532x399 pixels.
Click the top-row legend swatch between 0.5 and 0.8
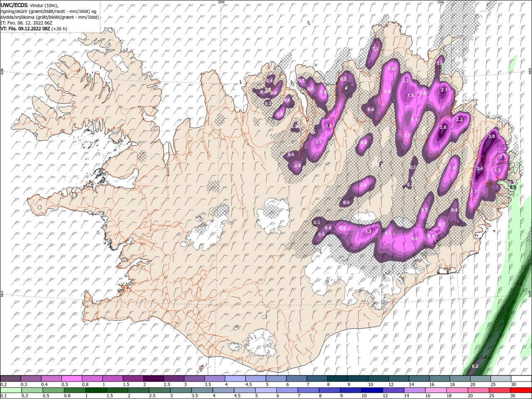[71, 379]
